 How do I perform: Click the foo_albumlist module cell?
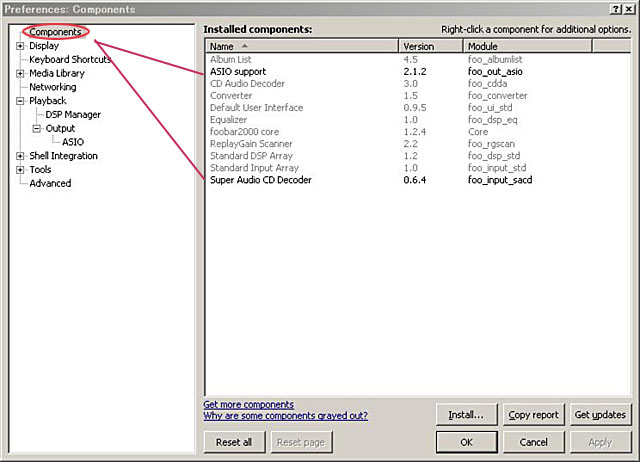point(495,60)
